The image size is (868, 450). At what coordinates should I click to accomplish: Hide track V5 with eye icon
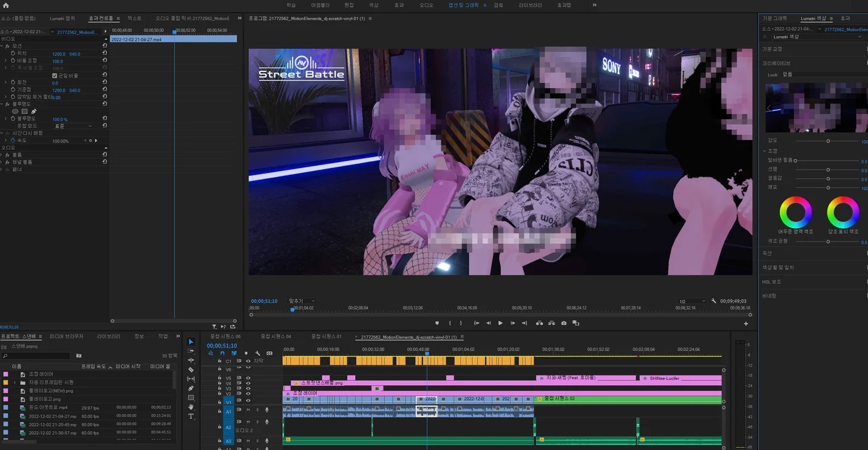coord(248,378)
